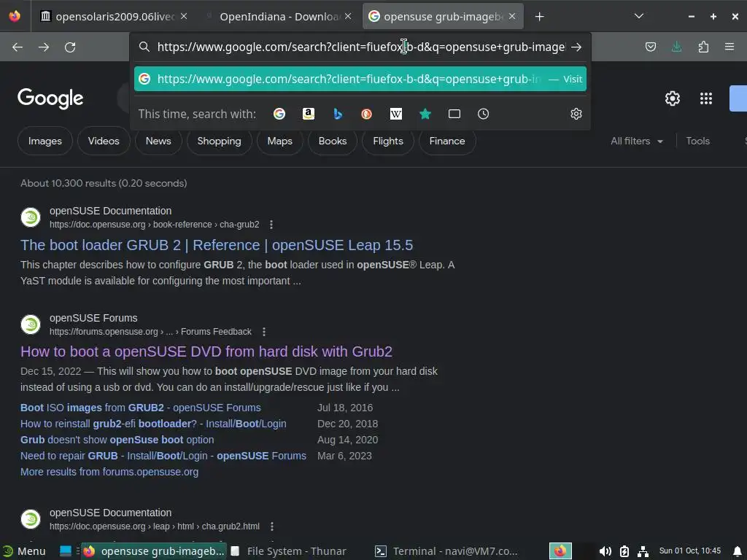The height and width of the screenshot is (560, 747).
Task: Expand the All filters dropdown
Action: 636,141
